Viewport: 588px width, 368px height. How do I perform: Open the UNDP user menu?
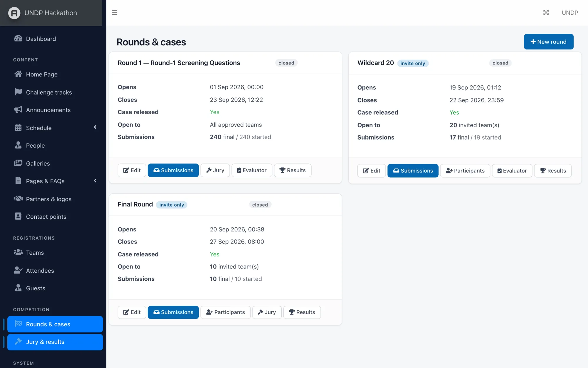click(570, 13)
